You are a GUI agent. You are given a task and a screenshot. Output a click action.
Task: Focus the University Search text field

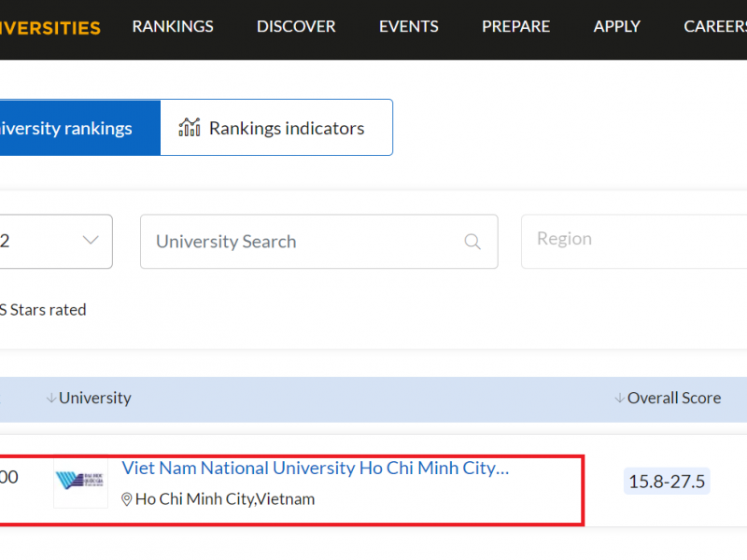pos(299,242)
